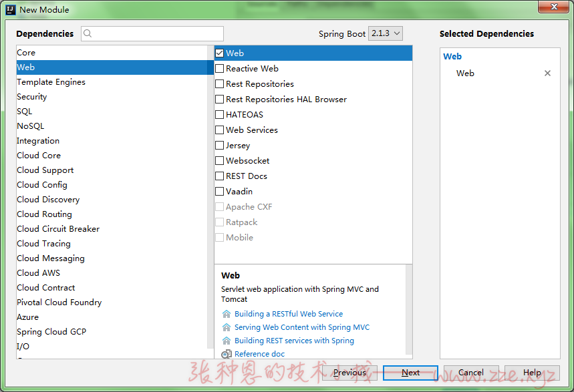Tick the Websocket checkbox
The width and height of the screenshot is (574, 392).
220,161
